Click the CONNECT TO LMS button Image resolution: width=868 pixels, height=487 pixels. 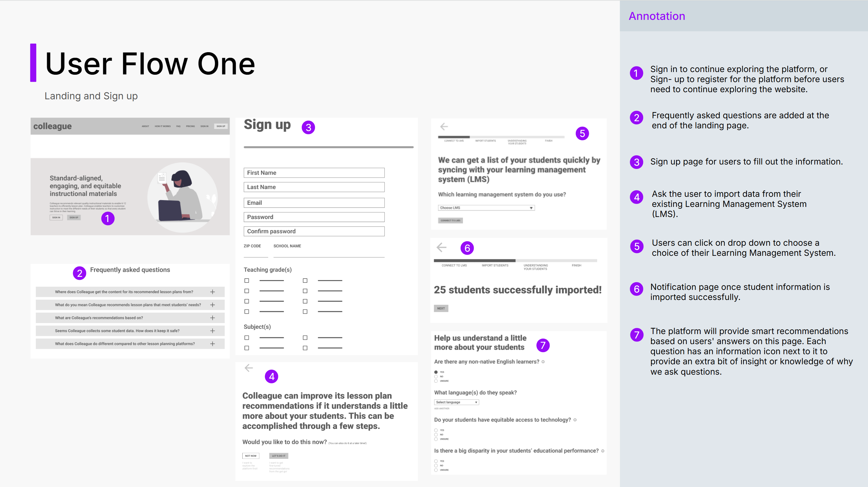pos(451,221)
